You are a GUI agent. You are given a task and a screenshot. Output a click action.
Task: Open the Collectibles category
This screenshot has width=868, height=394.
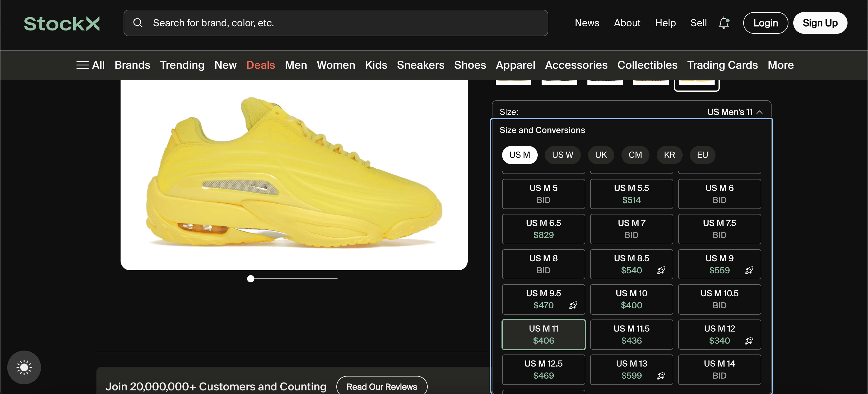click(647, 65)
